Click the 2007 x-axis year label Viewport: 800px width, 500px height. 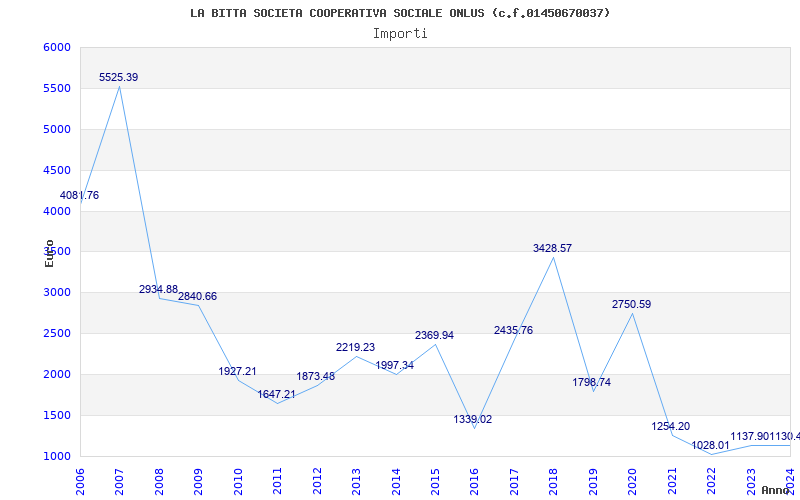(x=119, y=482)
